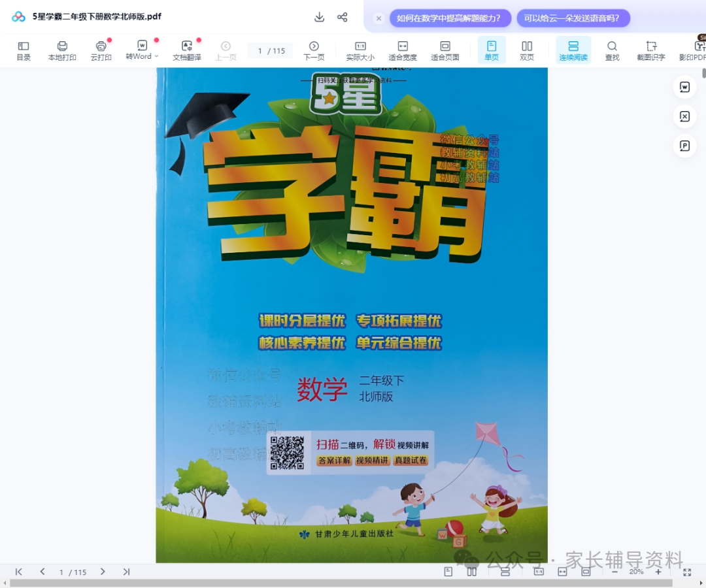This screenshot has width=706, height=588.
Task: Toggle 连续阅读 continuous reading mode
Action: tap(573, 51)
